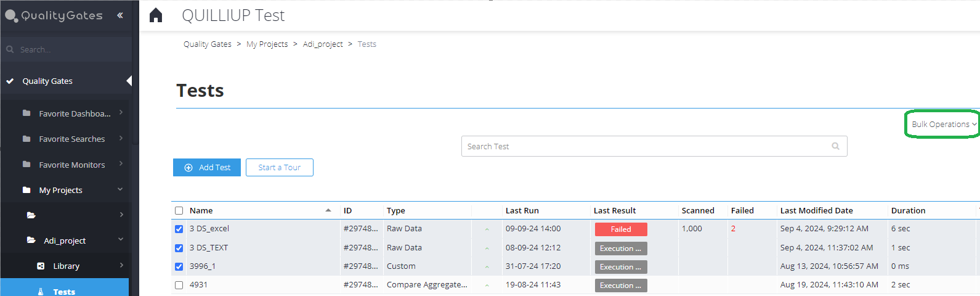Image resolution: width=980 pixels, height=296 pixels.
Task: Open Quality Gates sidebar item
Action: point(47,81)
